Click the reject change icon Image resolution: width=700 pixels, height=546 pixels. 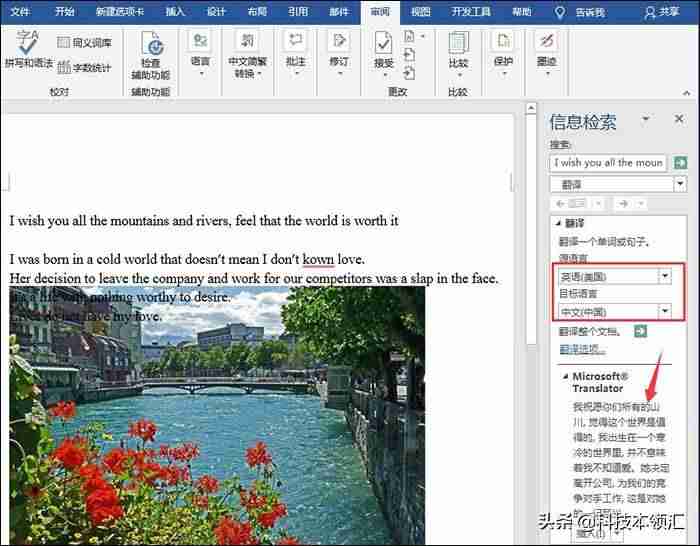409,36
